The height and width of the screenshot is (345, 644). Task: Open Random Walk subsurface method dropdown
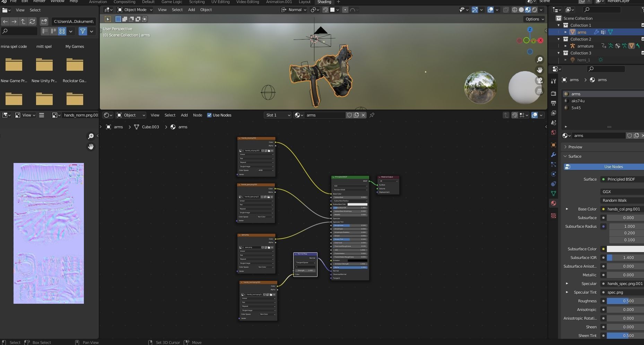[622, 200]
